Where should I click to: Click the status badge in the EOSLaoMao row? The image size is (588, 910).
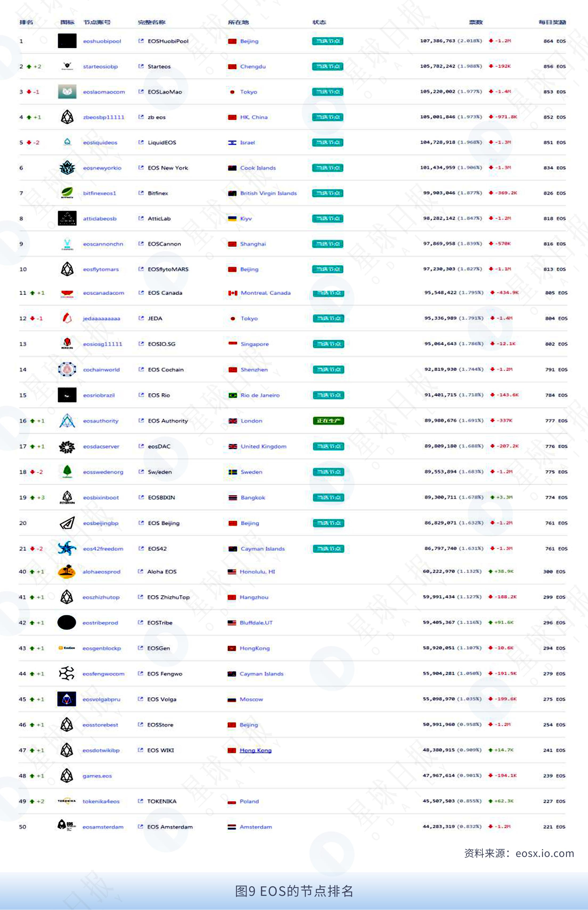pos(328,92)
